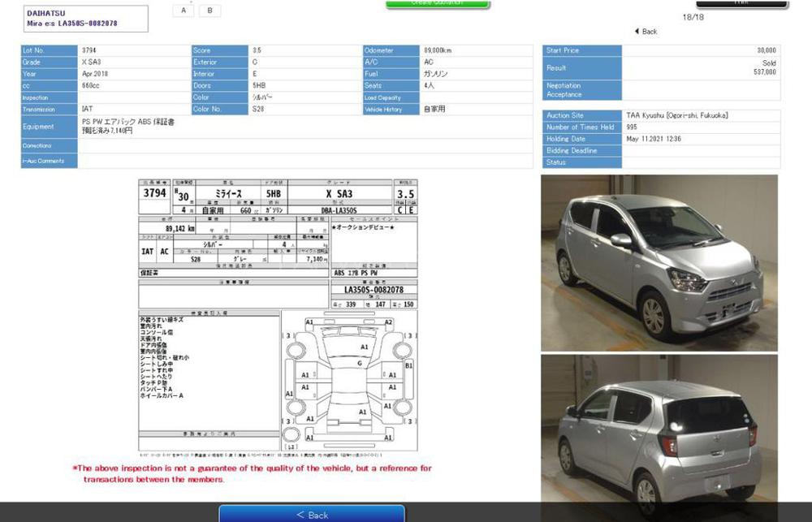Click the 18/18 page counter

693,16
